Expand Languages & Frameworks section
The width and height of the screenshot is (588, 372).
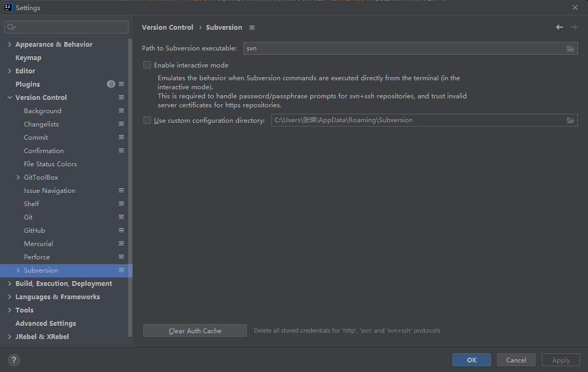[x=10, y=297]
